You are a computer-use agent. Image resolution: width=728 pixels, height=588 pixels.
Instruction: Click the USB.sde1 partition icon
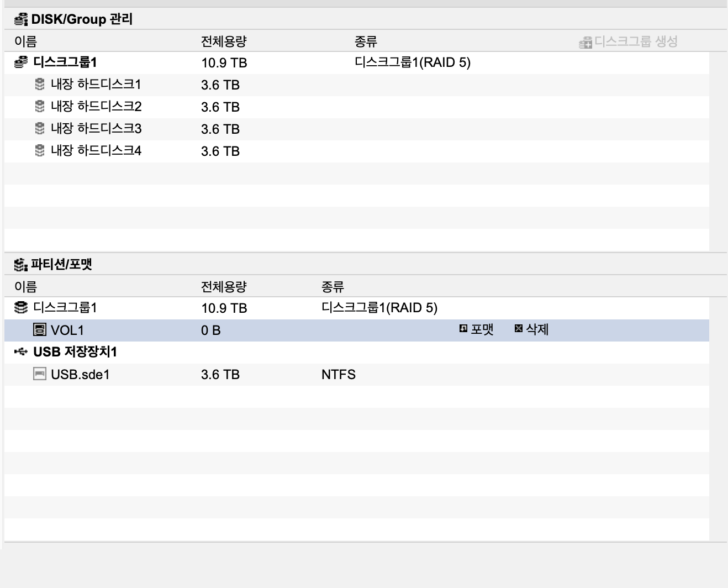click(40, 374)
